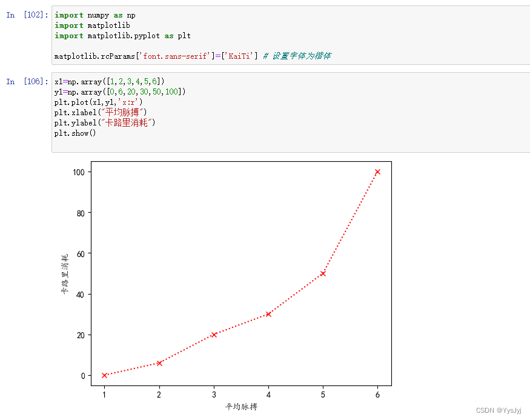Click the x-axis tick label 6
This screenshot has width=530, height=420.
(377, 395)
